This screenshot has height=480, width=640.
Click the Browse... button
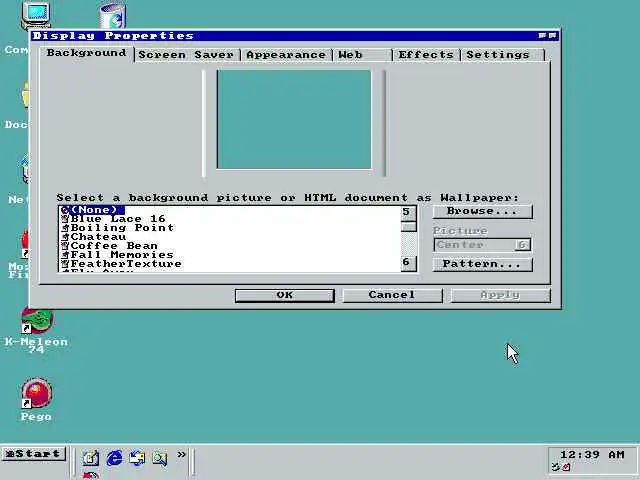pos(482,211)
